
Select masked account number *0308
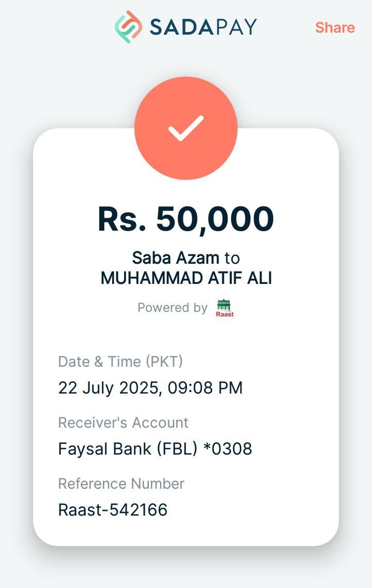(x=228, y=448)
